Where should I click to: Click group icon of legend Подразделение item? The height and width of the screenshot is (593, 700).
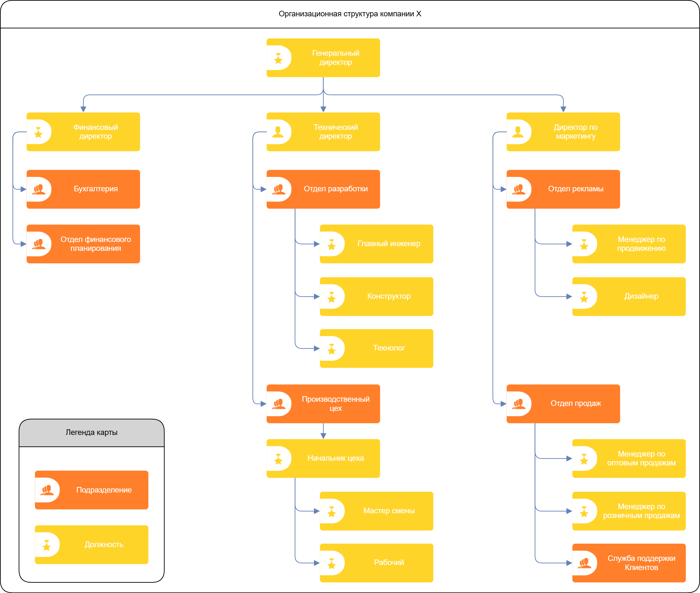pyautogui.click(x=47, y=490)
